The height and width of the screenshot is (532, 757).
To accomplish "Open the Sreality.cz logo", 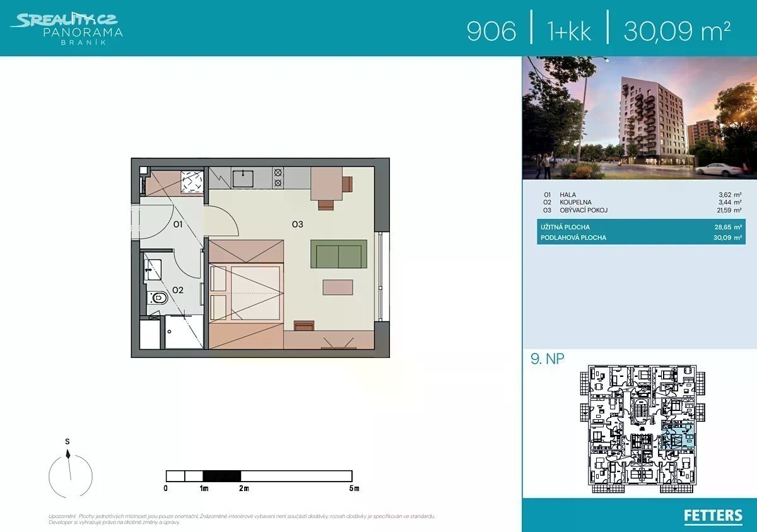I will pos(63,21).
